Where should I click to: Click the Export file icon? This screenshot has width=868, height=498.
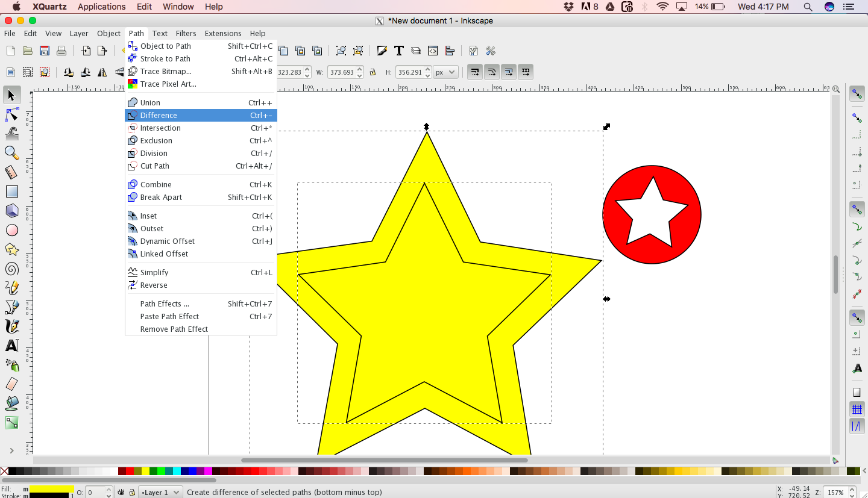(103, 51)
